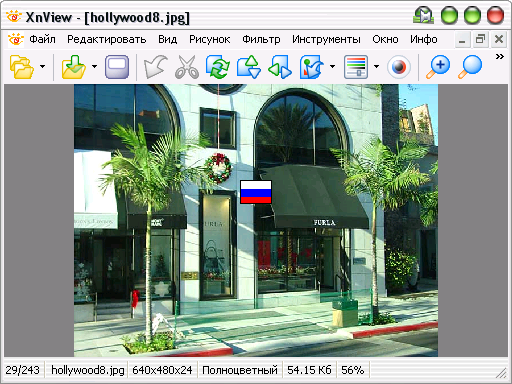Click the zoom in magnifier icon
Screen dimensions: 512x384
[438, 67]
